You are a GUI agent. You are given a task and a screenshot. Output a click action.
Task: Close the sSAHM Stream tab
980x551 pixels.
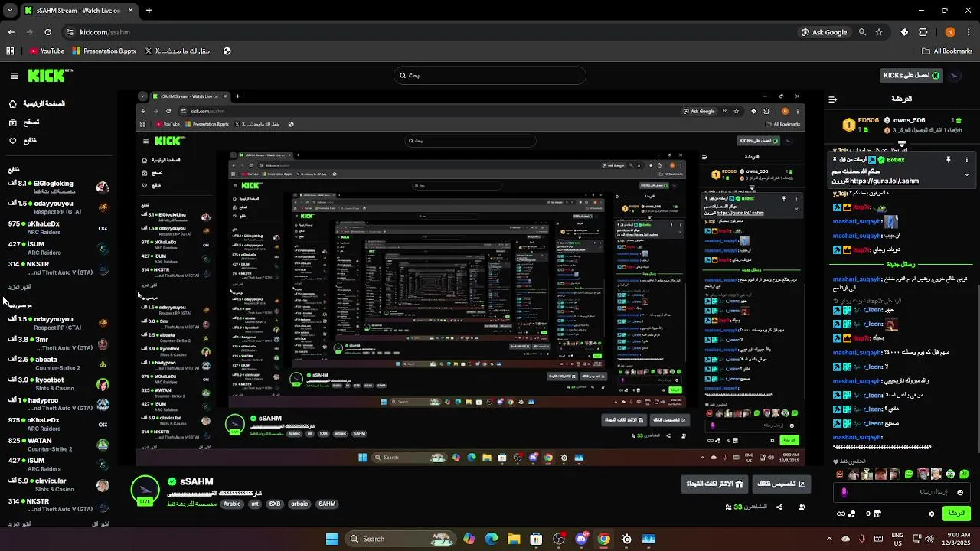131,11
